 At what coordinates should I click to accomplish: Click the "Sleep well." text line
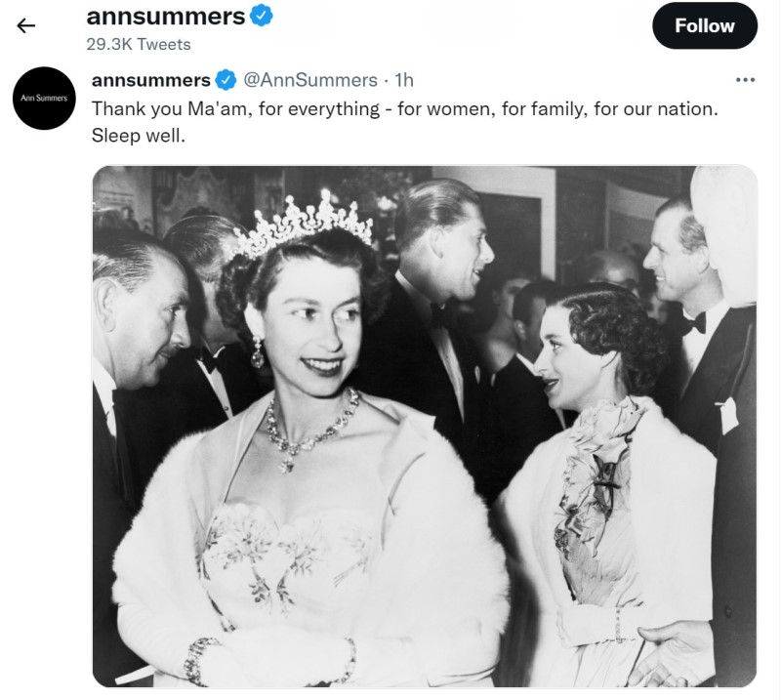click(x=138, y=136)
